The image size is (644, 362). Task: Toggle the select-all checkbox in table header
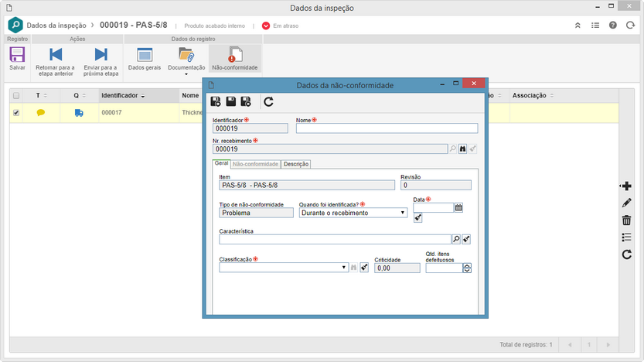pos(16,96)
